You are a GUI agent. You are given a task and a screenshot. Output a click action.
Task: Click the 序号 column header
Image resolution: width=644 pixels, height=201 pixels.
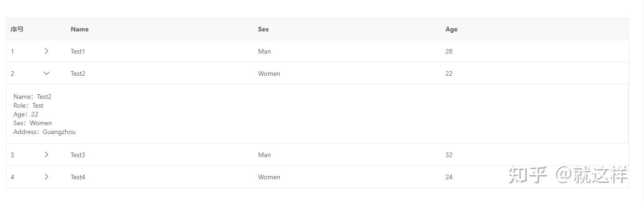click(x=17, y=29)
